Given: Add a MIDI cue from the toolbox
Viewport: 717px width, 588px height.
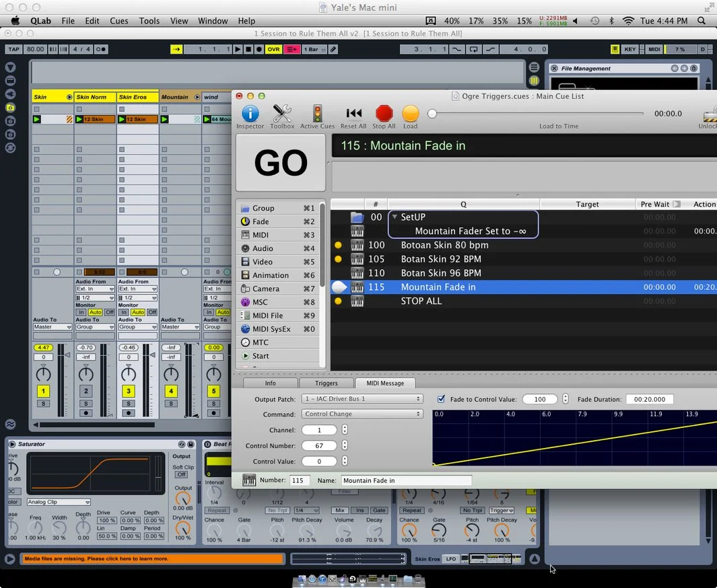Looking at the screenshot, I should coord(277,235).
